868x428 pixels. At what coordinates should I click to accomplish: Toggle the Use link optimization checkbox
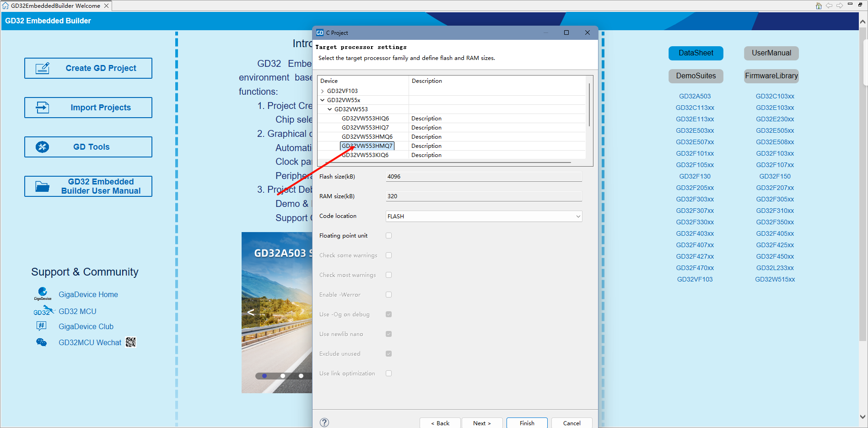click(388, 374)
